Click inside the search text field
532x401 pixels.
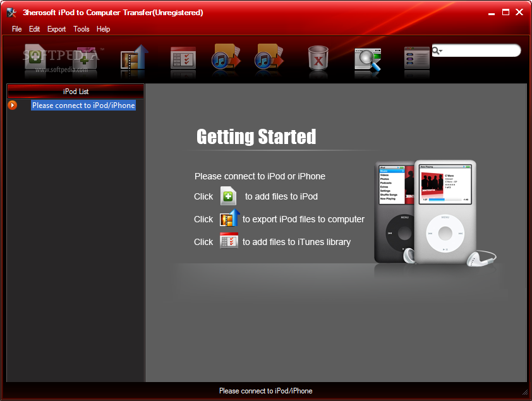tap(481, 51)
